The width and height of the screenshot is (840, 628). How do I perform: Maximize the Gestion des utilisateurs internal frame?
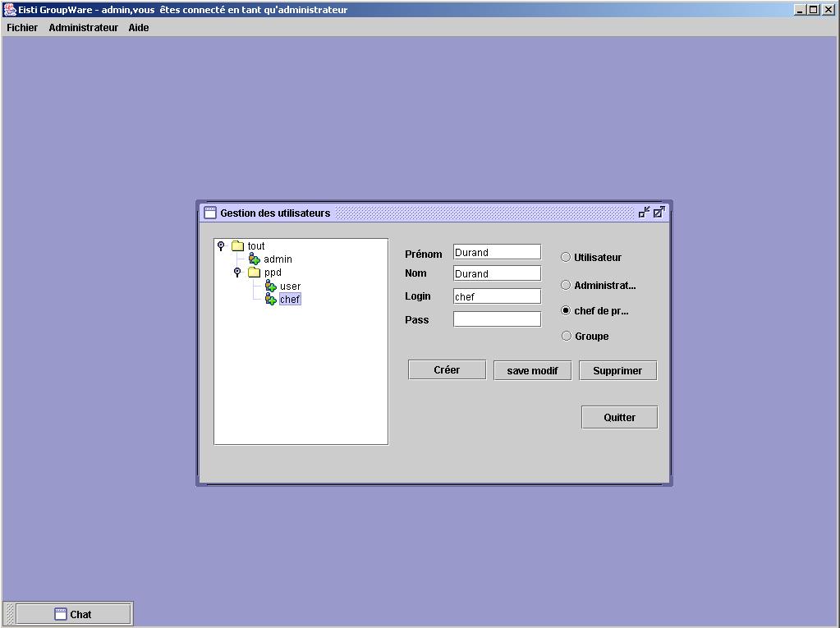659,213
